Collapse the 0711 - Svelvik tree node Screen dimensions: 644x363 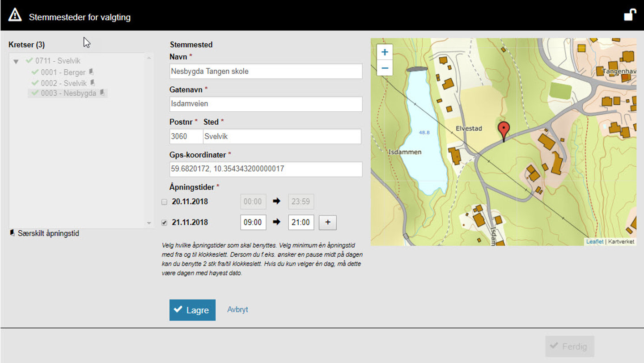[16, 62]
